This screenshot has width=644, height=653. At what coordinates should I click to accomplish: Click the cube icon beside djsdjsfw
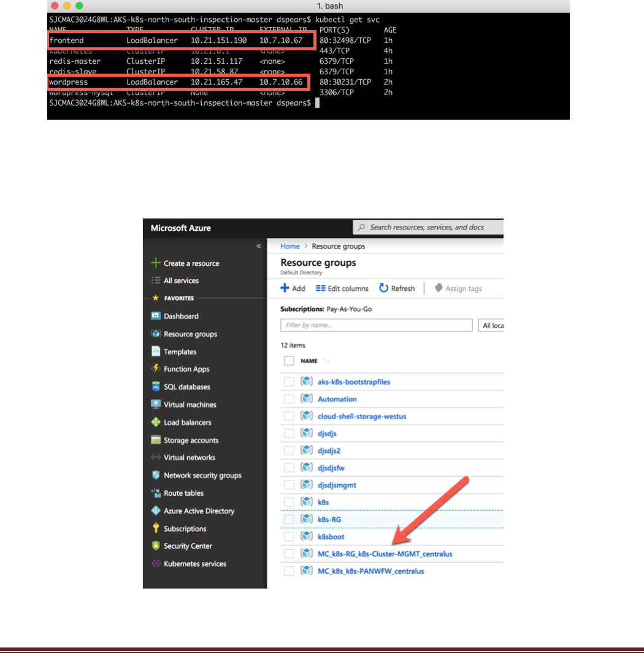307,467
